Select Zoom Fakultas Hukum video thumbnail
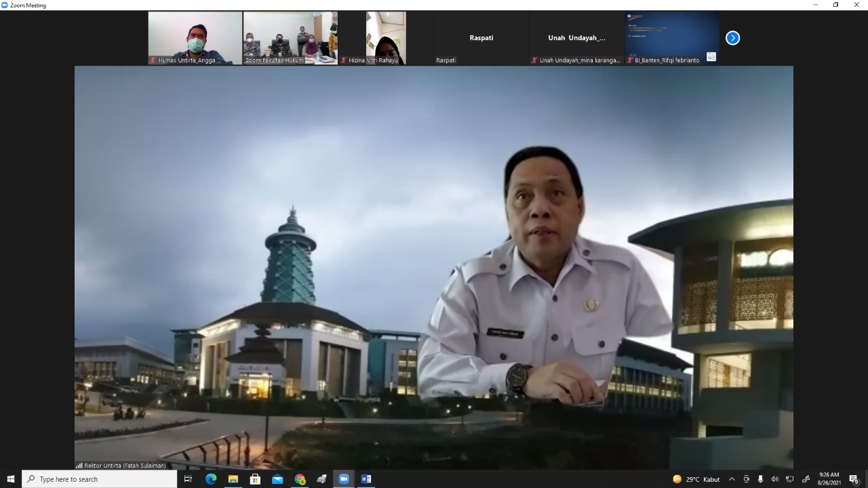The image size is (868, 488). point(290,38)
